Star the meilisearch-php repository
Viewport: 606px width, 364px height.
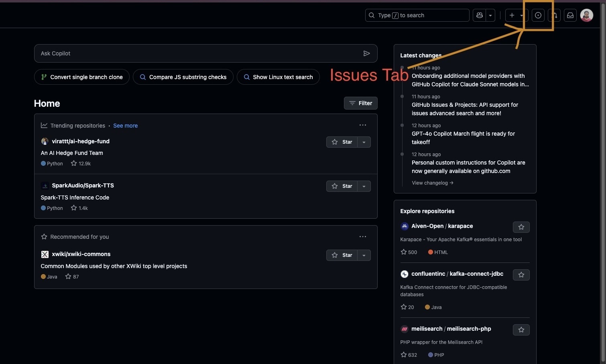click(x=521, y=330)
